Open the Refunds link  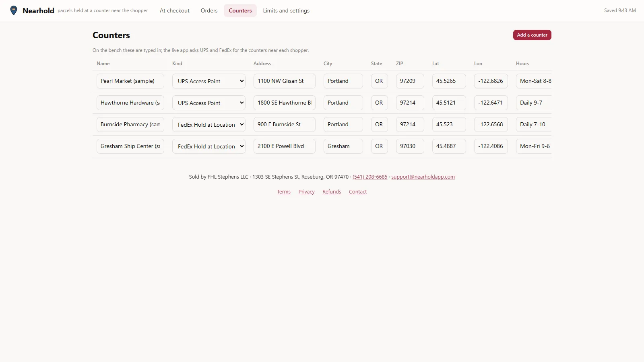(x=332, y=192)
